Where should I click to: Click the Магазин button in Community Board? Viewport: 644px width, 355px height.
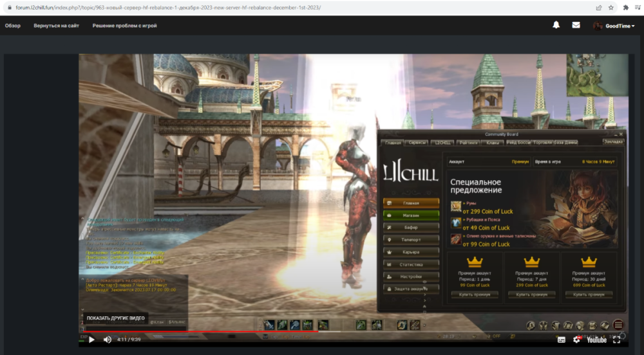point(411,215)
